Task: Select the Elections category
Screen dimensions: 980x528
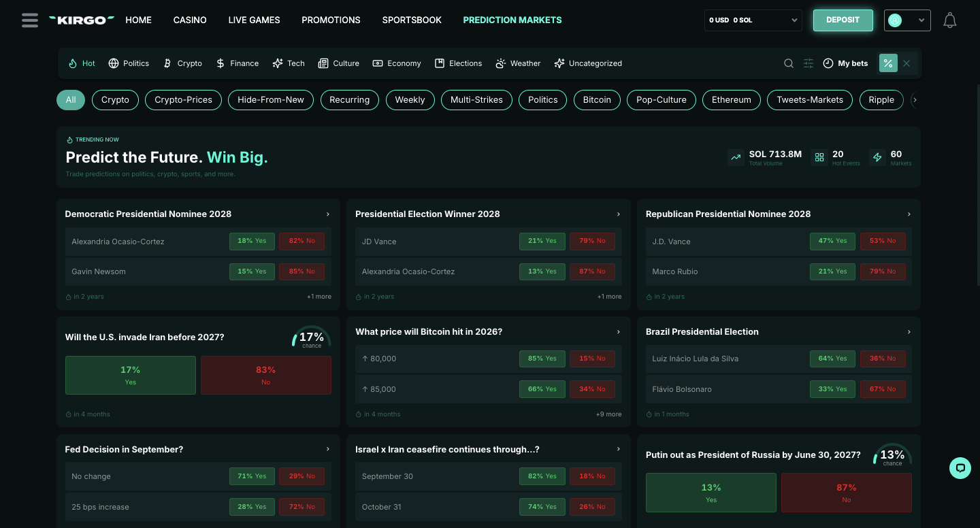Action: tap(458, 63)
